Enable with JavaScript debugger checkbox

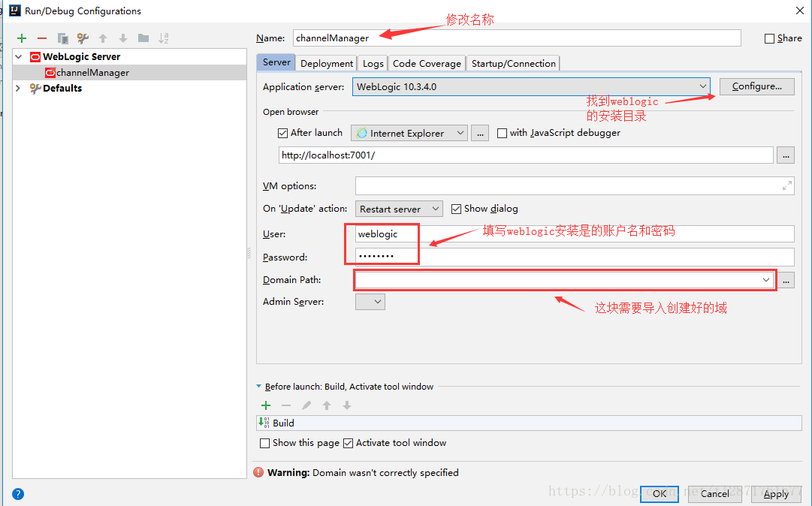pyautogui.click(x=502, y=133)
